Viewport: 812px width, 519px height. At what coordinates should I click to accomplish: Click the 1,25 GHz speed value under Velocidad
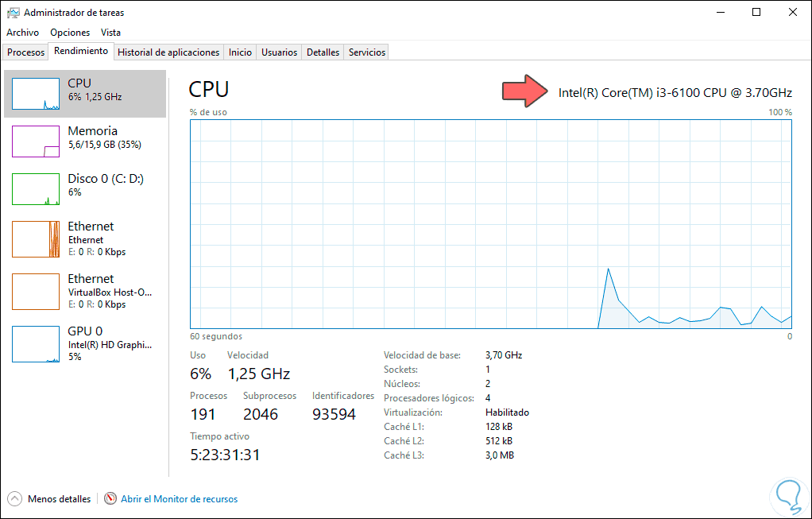(x=259, y=374)
